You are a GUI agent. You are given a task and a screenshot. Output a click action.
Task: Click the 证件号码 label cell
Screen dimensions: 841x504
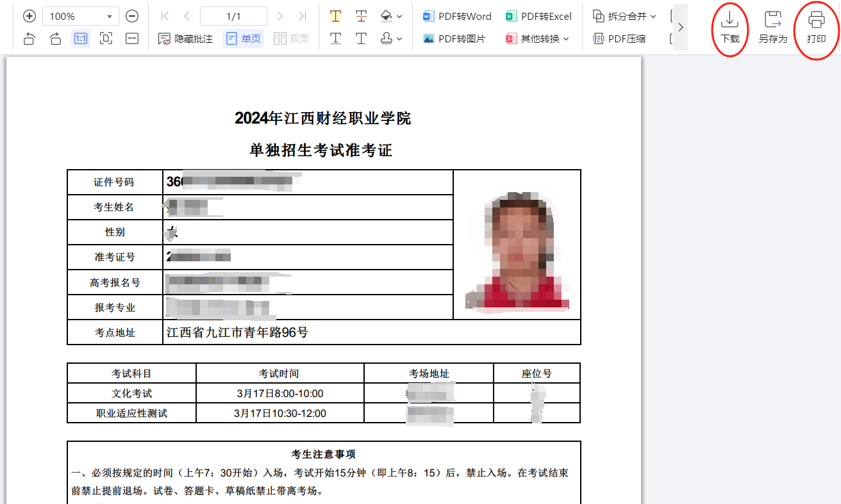coord(114,182)
